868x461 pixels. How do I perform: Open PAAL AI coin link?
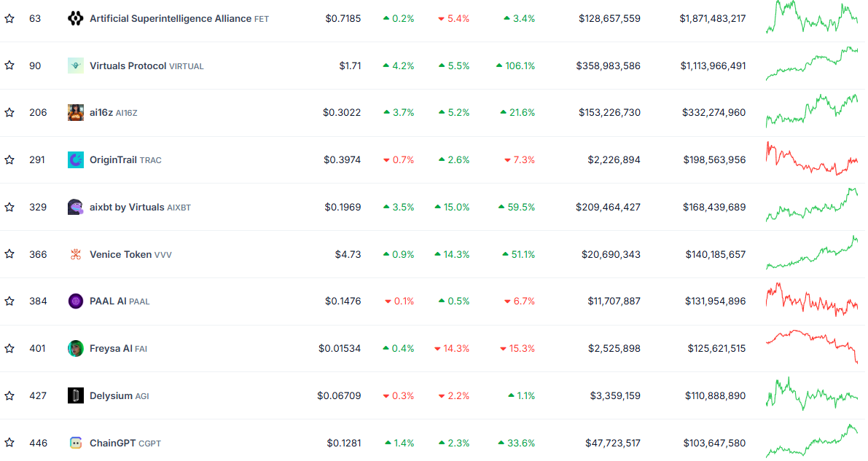tap(120, 301)
